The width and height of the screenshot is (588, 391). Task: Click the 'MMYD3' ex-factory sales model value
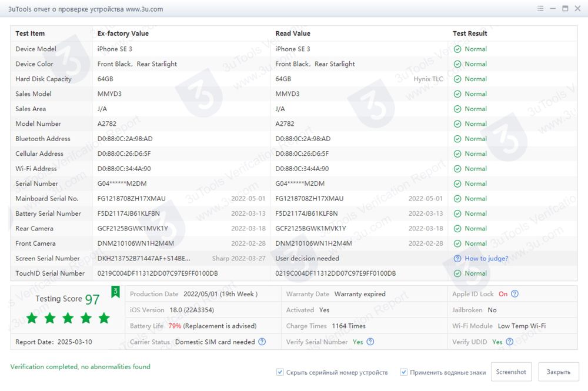click(109, 93)
